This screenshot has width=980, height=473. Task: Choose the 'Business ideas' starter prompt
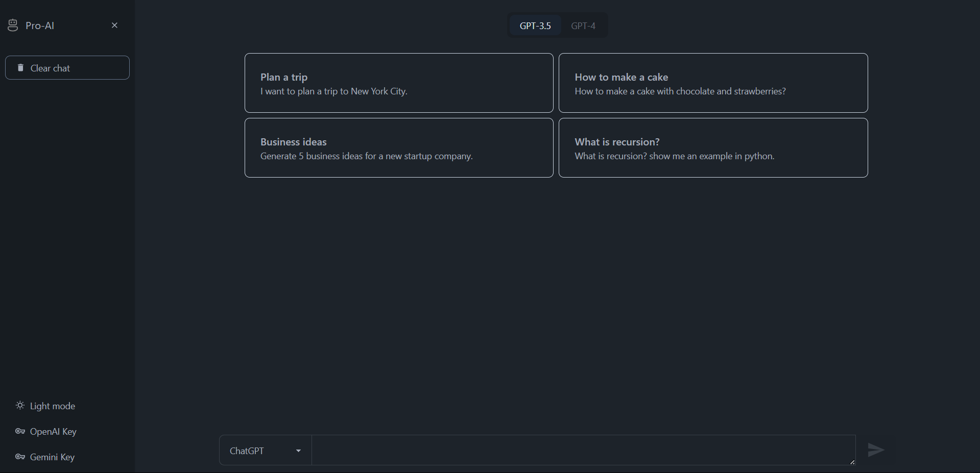click(x=398, y=147)
